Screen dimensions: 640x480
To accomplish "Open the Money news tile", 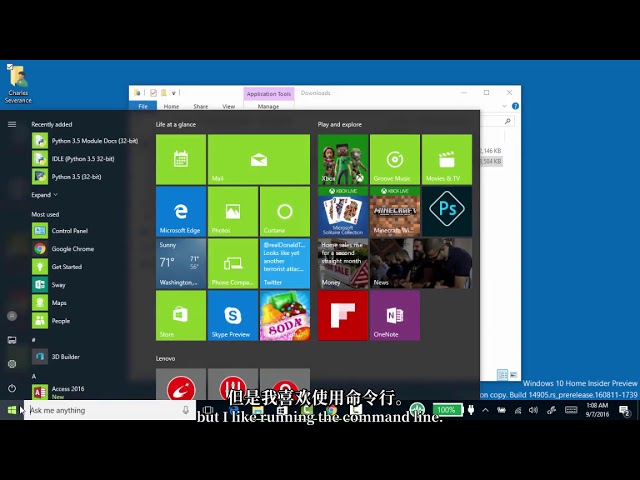I will [343, 264].
